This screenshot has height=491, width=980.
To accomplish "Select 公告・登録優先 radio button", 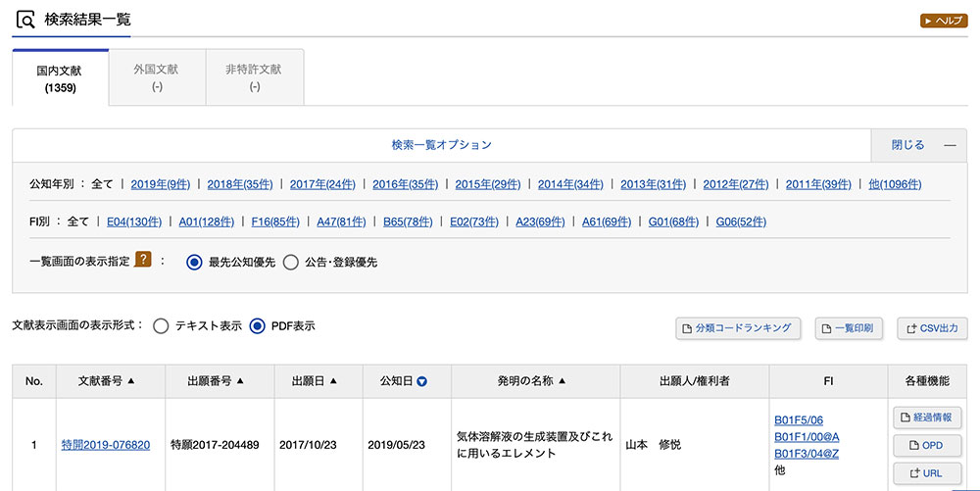I will (291, 263).
